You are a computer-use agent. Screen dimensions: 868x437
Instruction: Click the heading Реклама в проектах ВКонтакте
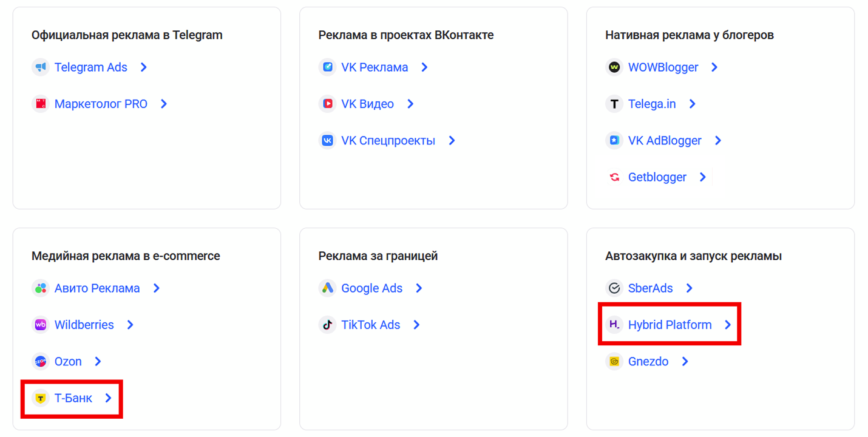pyautogui.click(x=406, y=35)
